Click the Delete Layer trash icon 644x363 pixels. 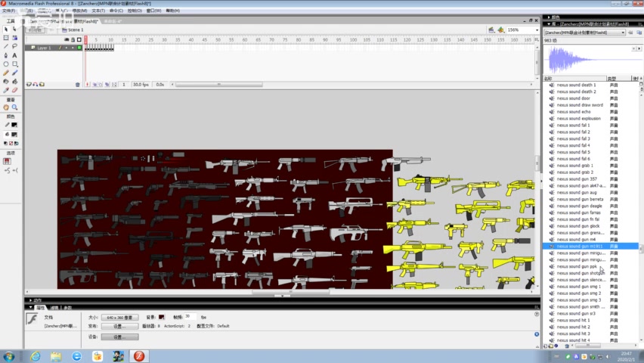78,85
